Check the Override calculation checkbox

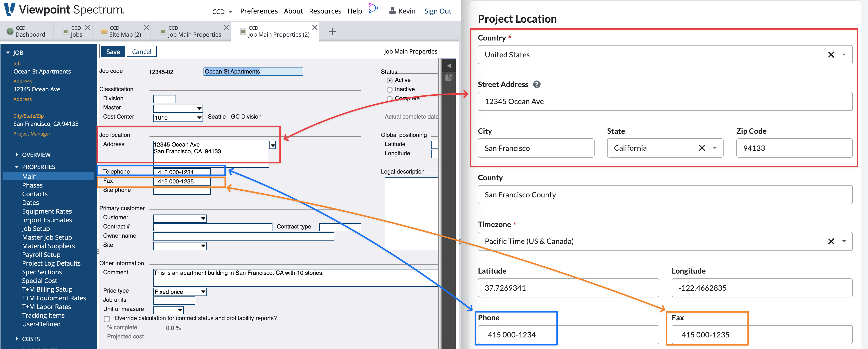[x=107, y=319]
